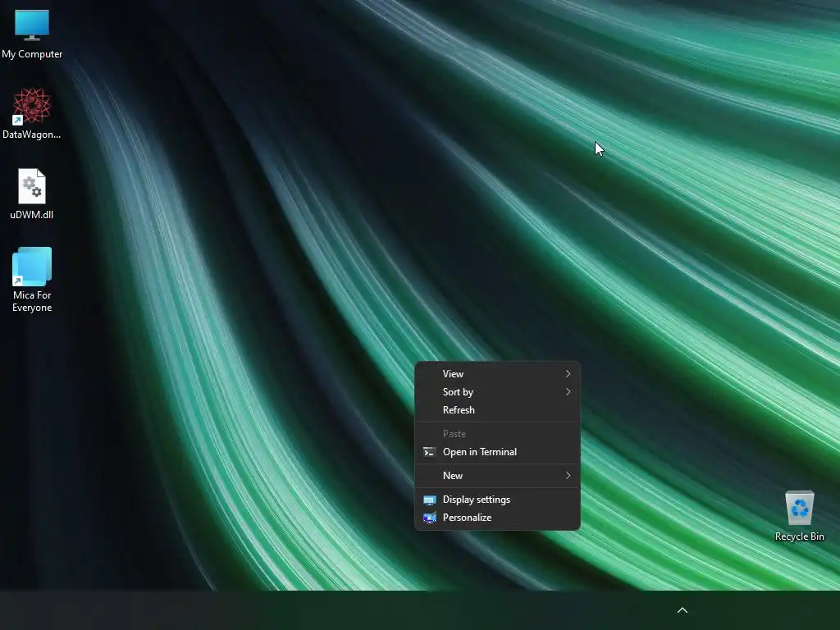
Task: Click the Mica For Everyone label text
Action: pyautogui.click(x=32, y=302)
